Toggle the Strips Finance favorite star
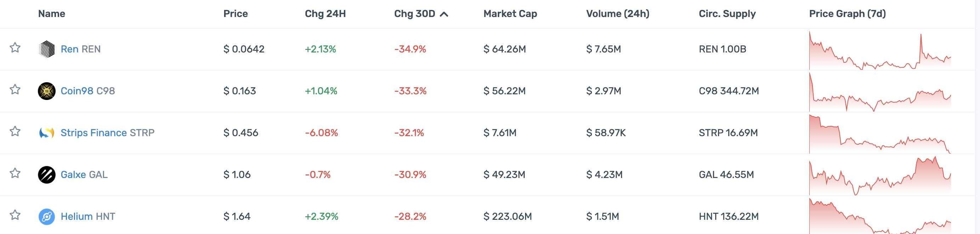The width and height of the screenshot is (980, 234). 15,132
